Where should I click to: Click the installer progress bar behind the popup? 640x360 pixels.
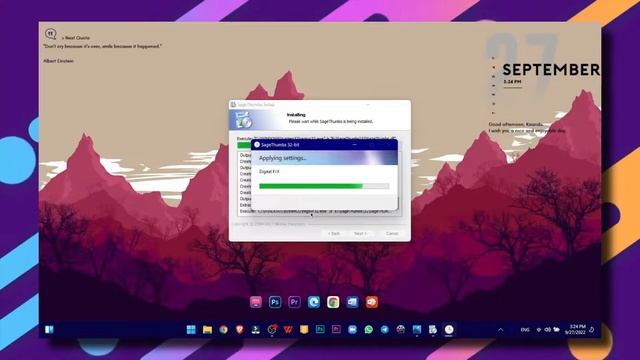point(244,145)
